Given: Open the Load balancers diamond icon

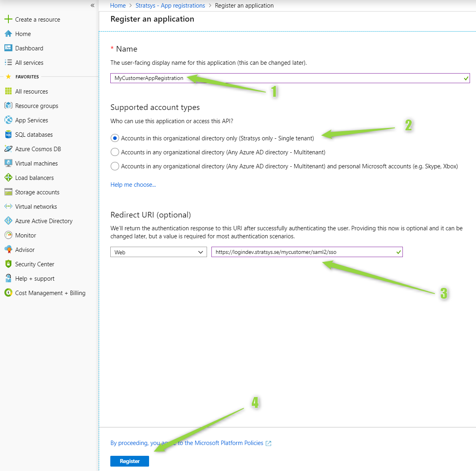Looking at the screenshot, I should 8,178.
